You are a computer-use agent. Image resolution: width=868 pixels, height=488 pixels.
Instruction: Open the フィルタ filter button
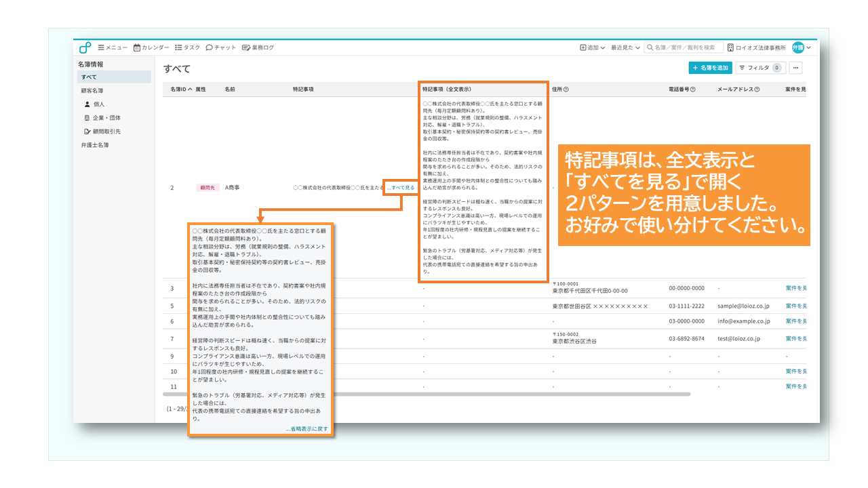759,68
